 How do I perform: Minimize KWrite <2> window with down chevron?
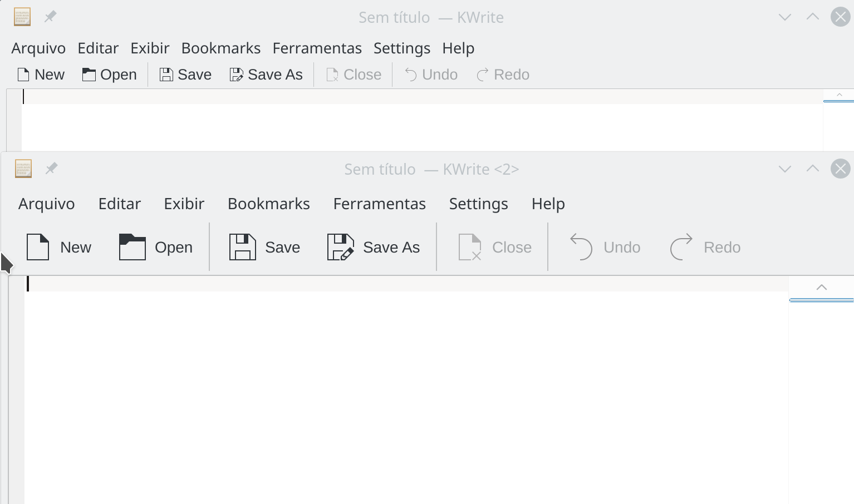[x=785, y=169]
